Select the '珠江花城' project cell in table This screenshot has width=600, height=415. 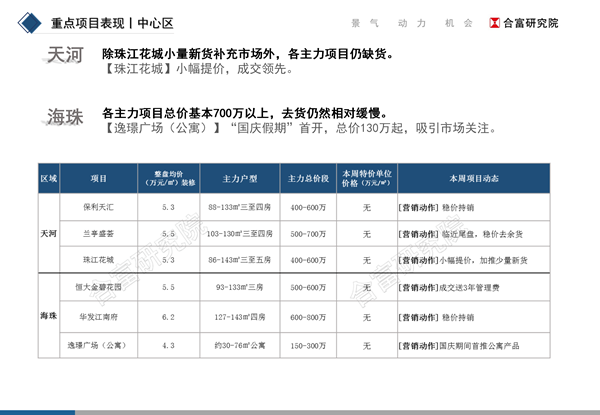coord(99,260)
